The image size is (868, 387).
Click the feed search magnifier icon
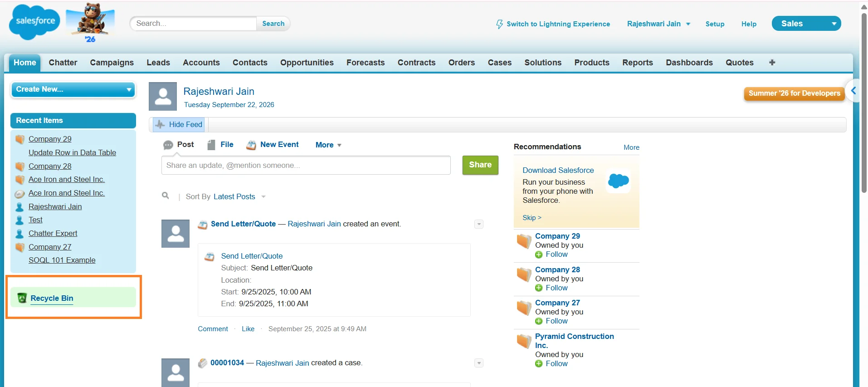coord(166,196)
